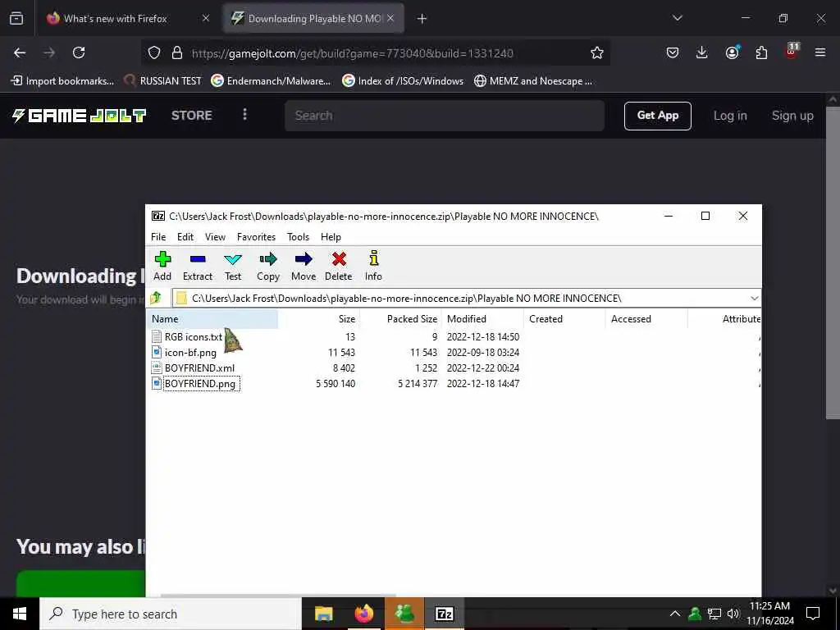Open Info for the selected file
840x630 pixels.
[373, 267]
